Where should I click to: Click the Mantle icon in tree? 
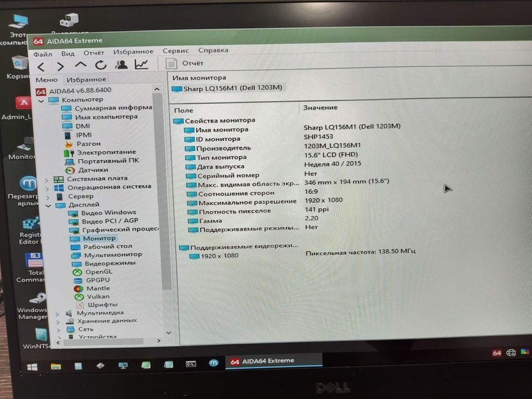pos(78,289)
